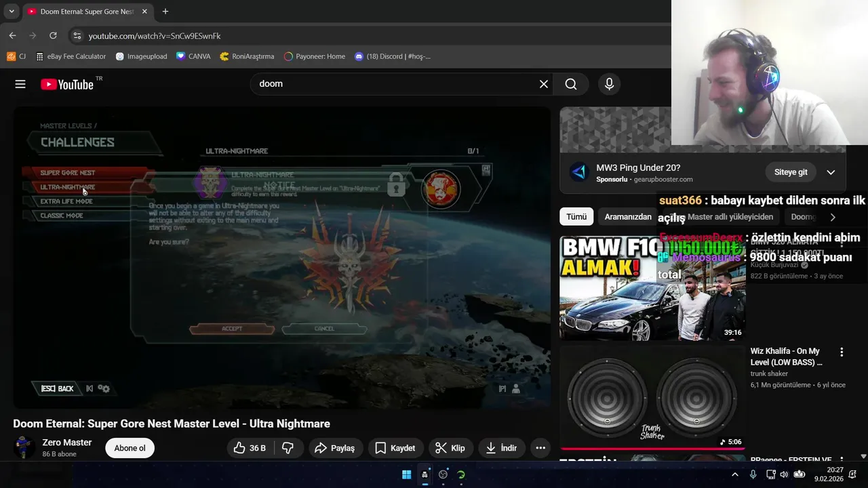Like the video showing 36 B
The image size is (868, 488).
(250, 448)
